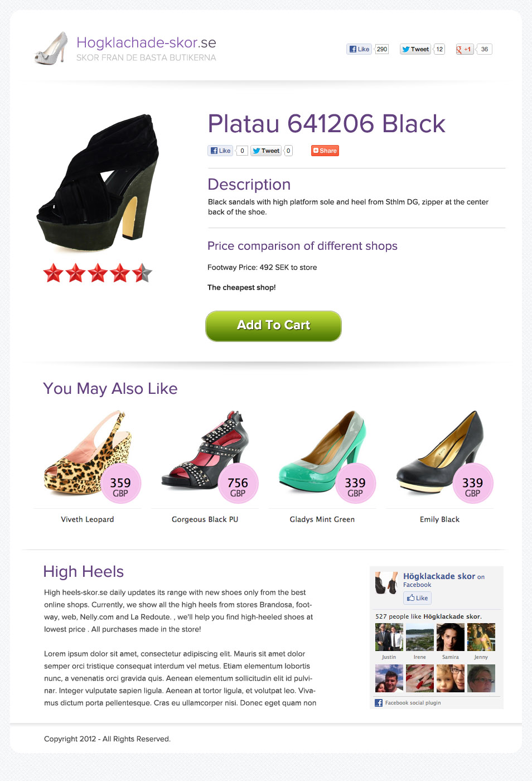Click the fifth rating star

tap(142, 273)
